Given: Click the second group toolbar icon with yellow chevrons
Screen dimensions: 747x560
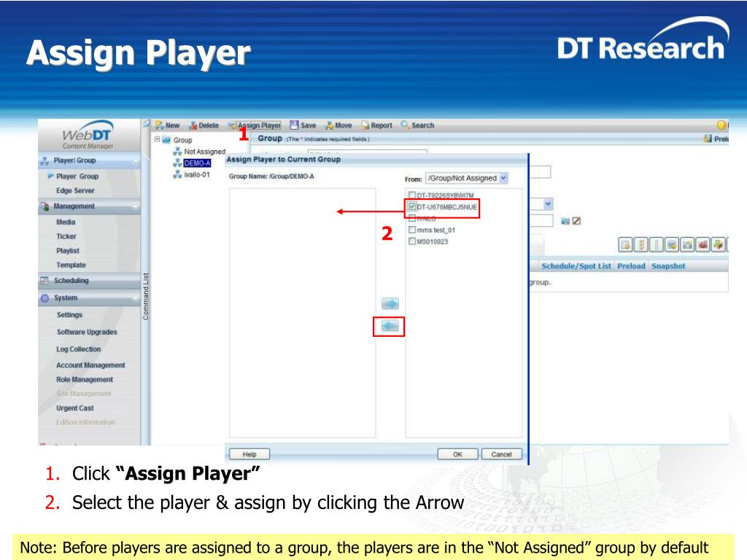Looking at the screenshot, I should (x=640, y=245).
